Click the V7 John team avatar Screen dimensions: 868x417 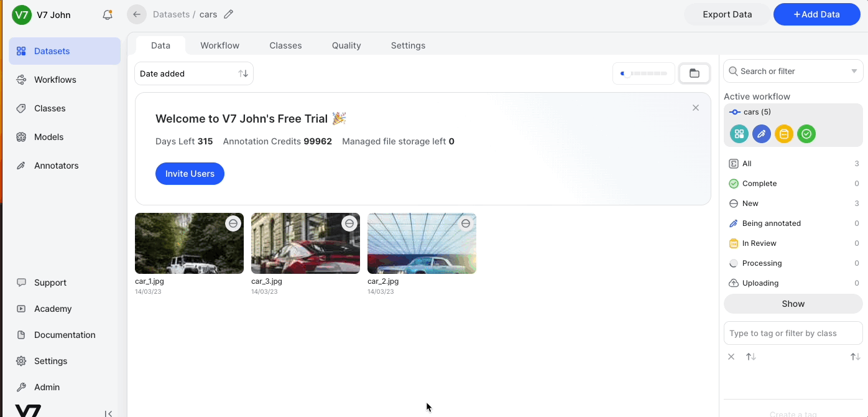(22, 15)
